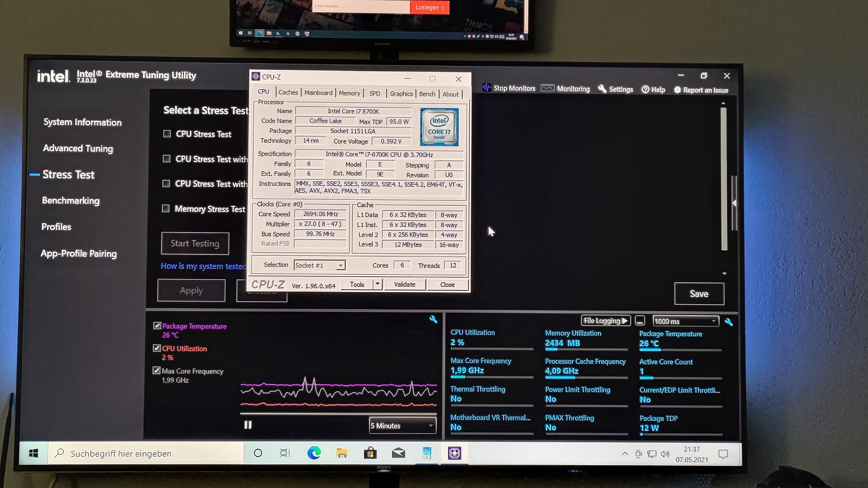Image resolution: width=868 pixels, height=488 pixels.
Task: Click the volume speaker tray icon
Action: point(664,454)
